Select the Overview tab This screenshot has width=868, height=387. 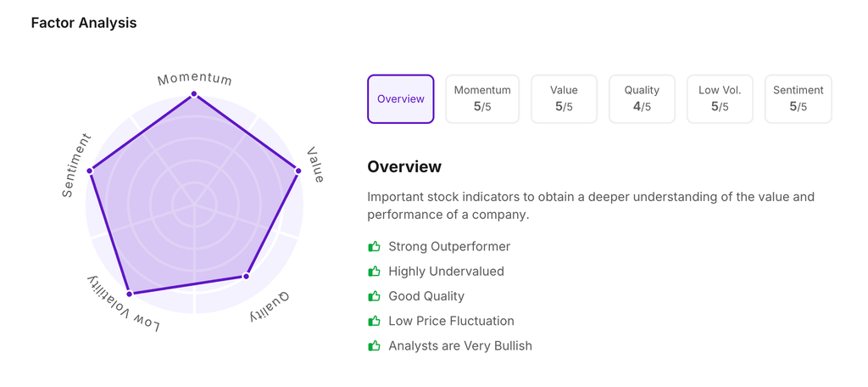coord(401,99)
